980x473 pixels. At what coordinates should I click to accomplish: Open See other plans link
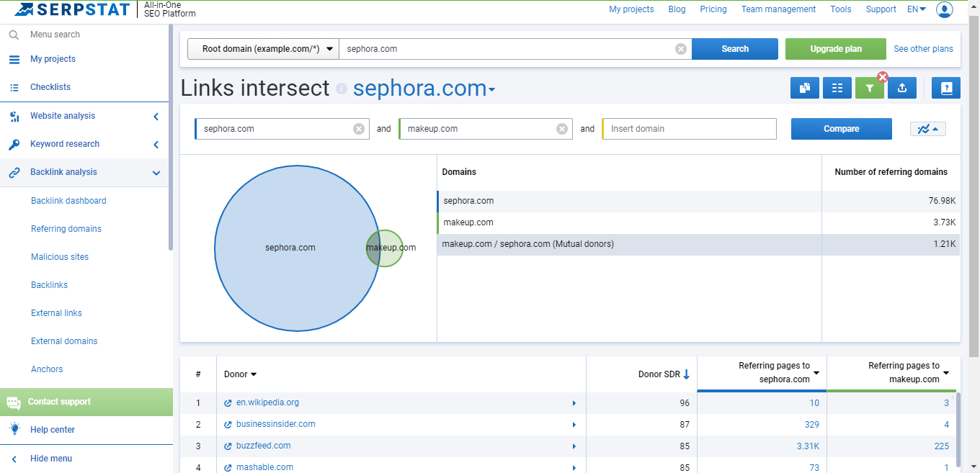923,49
